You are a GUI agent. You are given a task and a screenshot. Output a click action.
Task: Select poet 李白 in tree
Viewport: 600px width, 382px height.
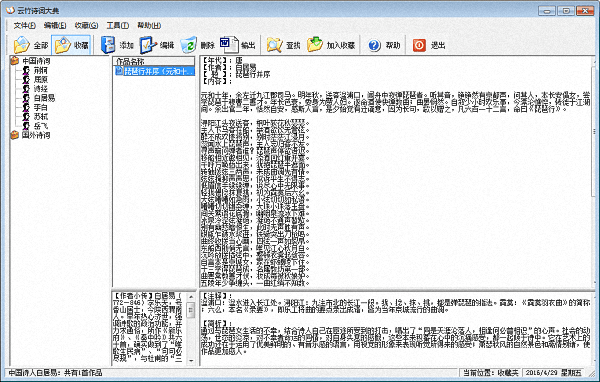tap(41, 107)
